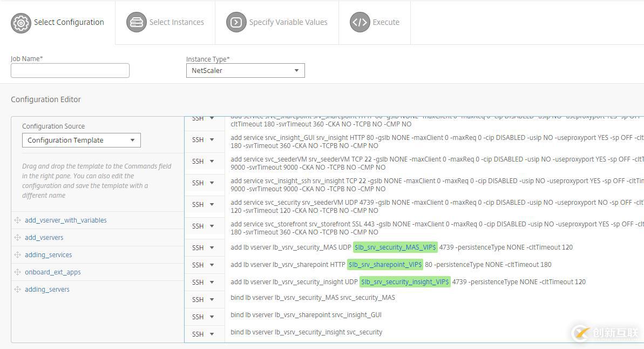Open the Select Configuration tab
644x349 pixels.
tap(58, 23)
